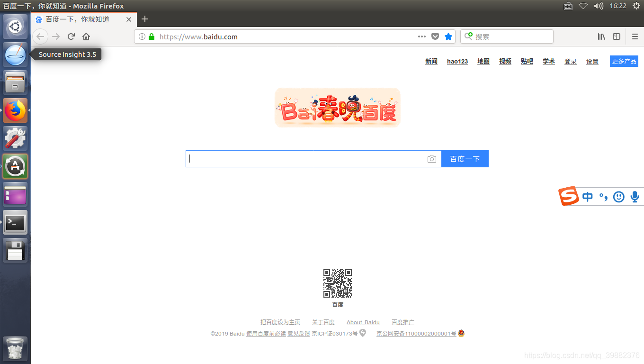
Task: Open Software Updater in the dock
Action: 15,166
